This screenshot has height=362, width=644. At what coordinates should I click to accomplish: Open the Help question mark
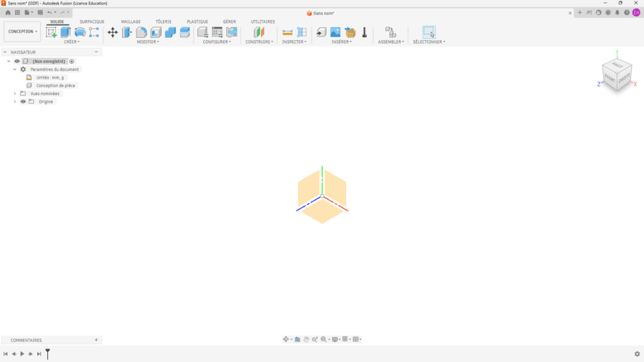627,13
